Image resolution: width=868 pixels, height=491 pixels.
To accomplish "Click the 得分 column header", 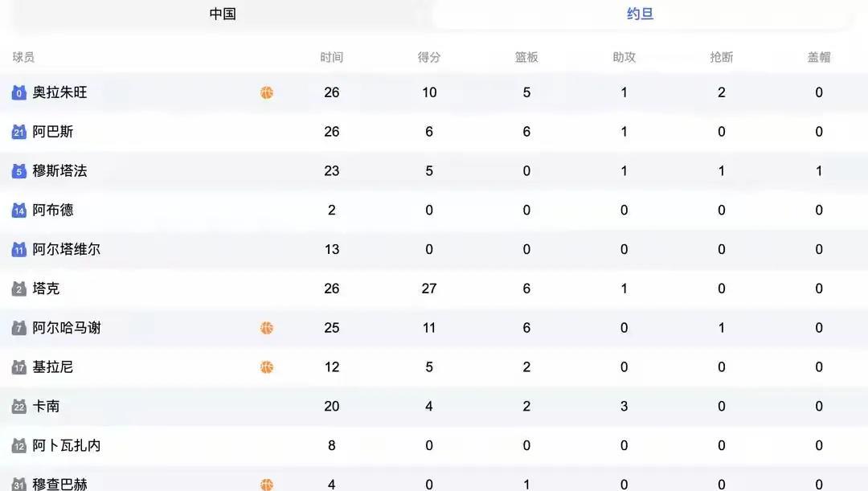I will tap(429, 57).
